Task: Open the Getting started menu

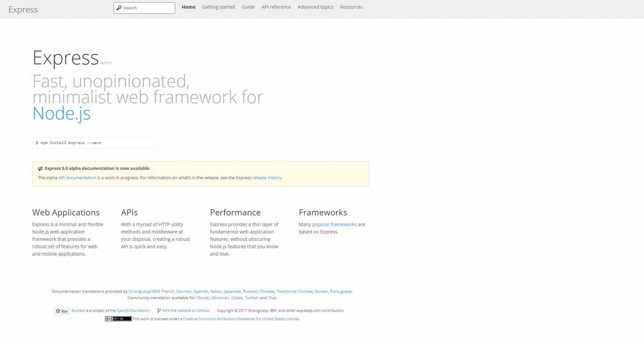Action: click(x=218, y=7)
